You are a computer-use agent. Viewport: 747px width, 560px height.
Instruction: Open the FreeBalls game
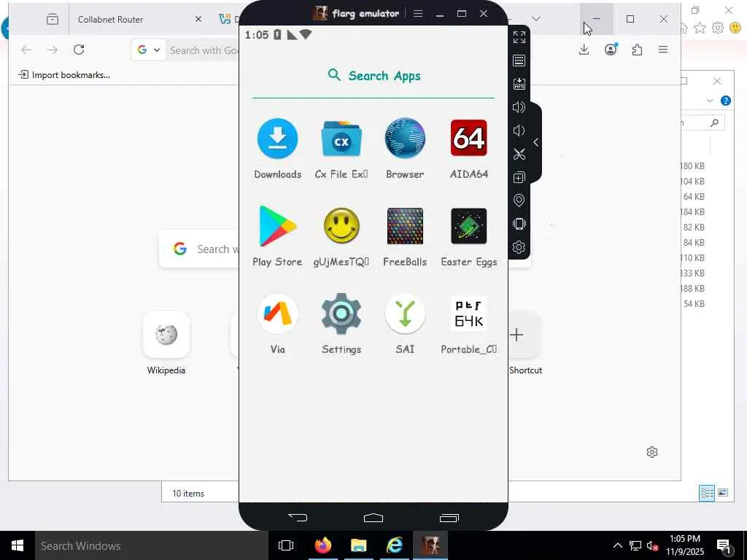pos(405,226)
